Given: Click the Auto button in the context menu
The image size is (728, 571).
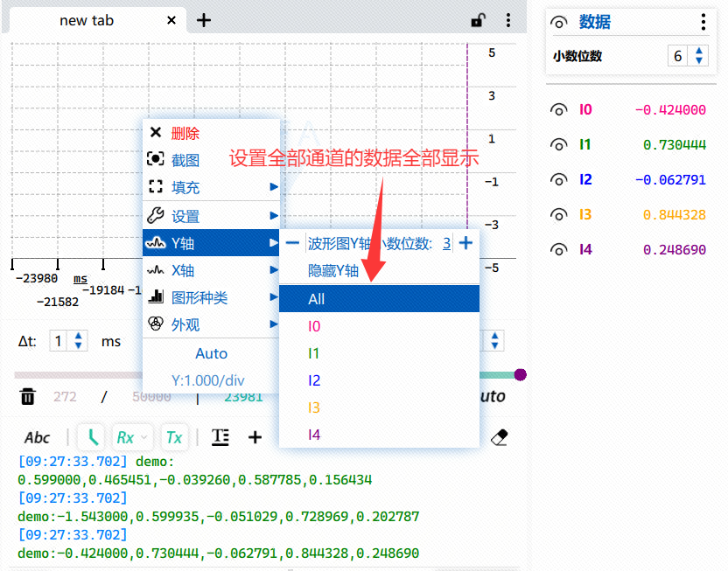Looking at the screenshot, I should point(211,353).
